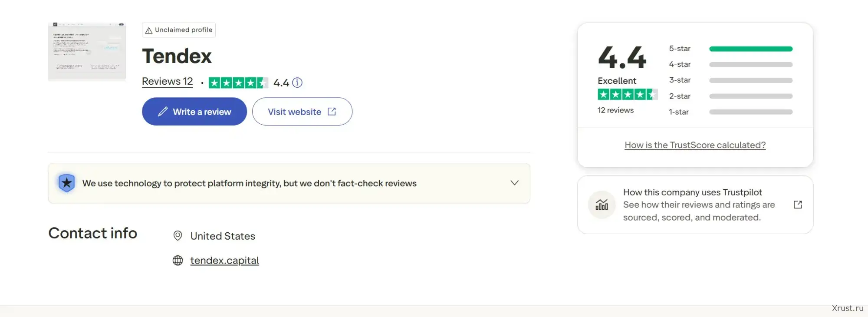Open external link arrow in company usage card

[x=798, y=205]
